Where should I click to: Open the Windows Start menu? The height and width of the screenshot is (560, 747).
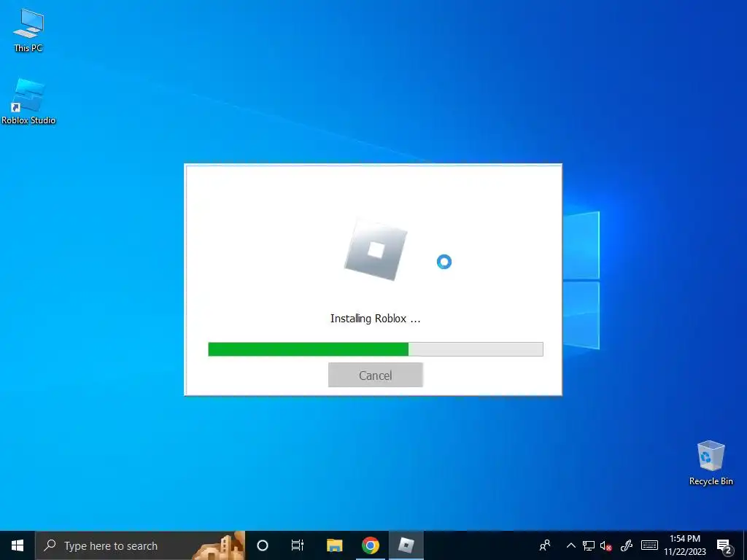[18, 545]
